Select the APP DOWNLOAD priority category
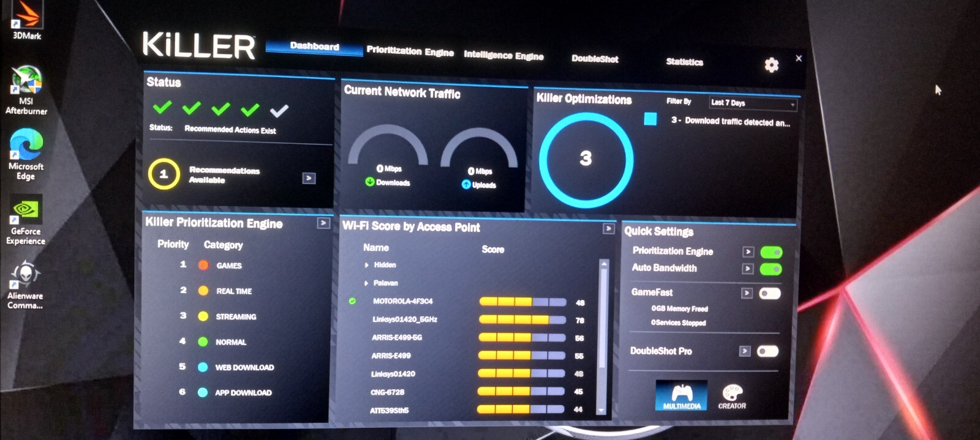Viewport: 980px width, 440px height. coord(243,393)
